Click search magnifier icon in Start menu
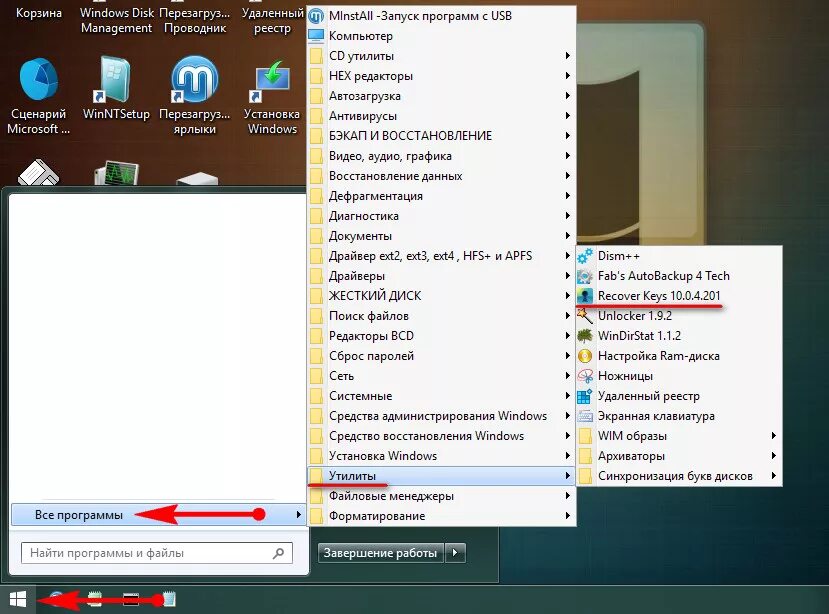Screen dimensions: 829x614 pyautogui.click(x=279, y=553)
